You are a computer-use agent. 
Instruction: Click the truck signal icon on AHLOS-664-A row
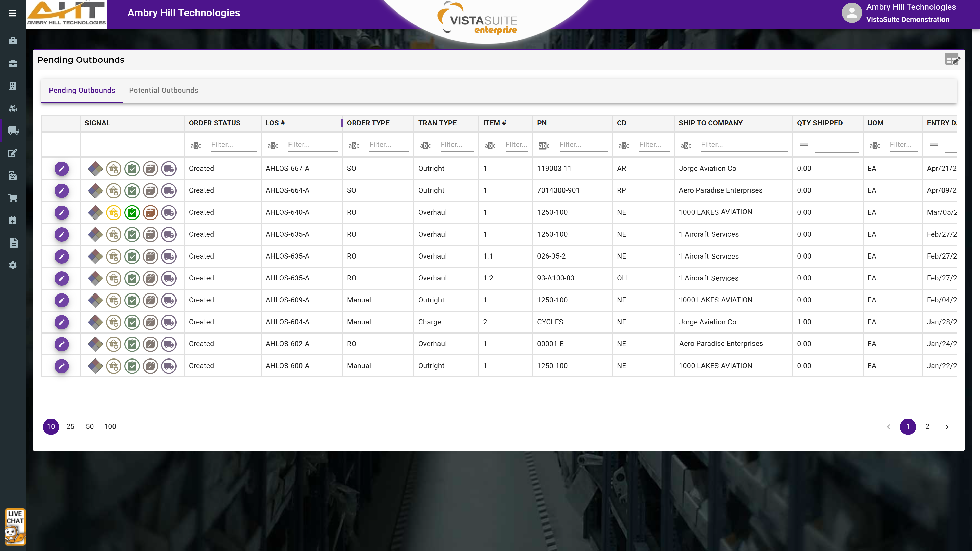point(169,190)
